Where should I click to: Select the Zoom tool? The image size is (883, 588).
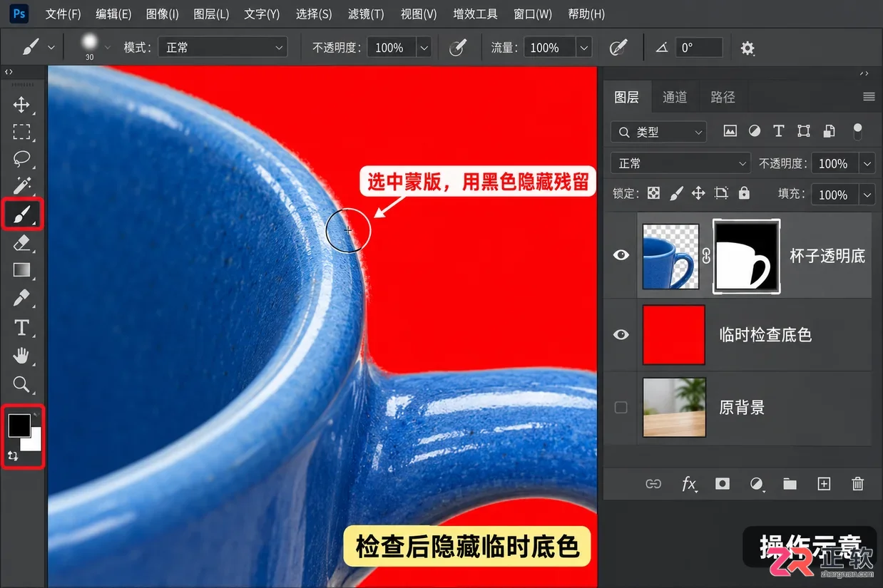(21, 385)
